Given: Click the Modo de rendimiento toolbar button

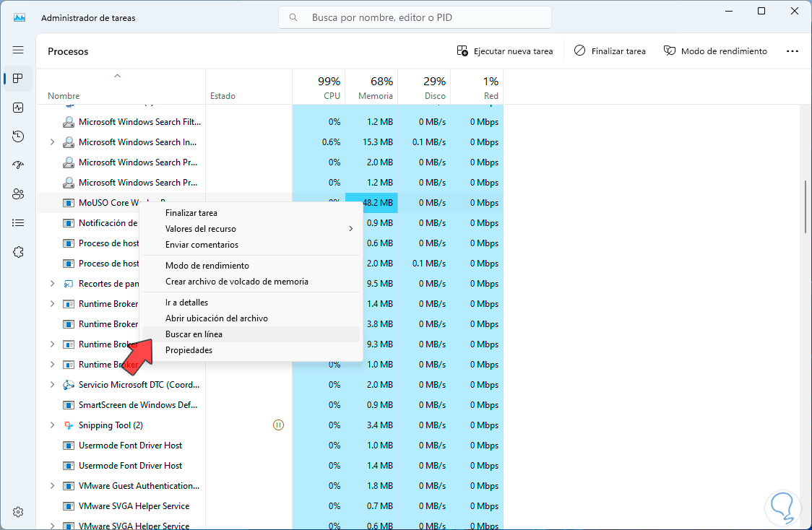Looking at the screenshot, I should coord(715,51).
